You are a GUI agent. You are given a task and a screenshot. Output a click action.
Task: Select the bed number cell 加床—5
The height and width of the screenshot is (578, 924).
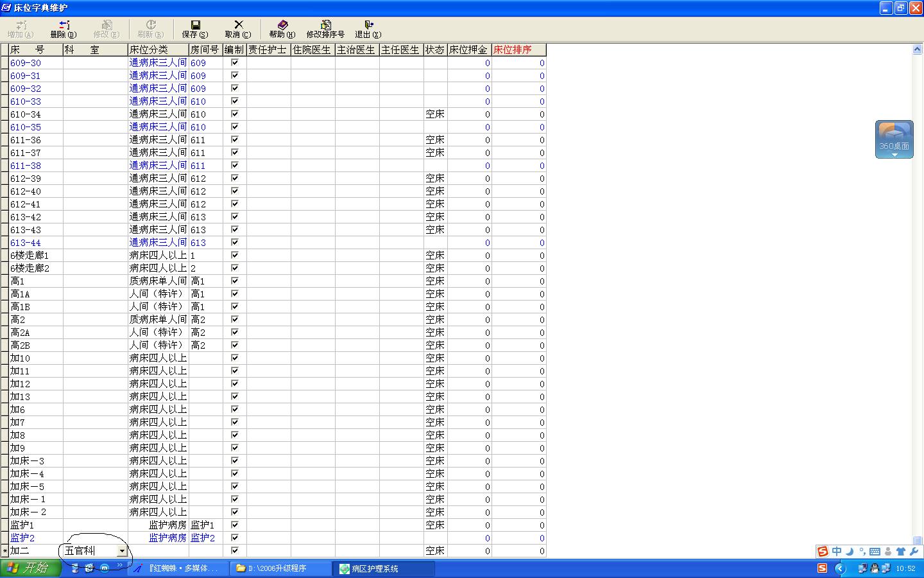tap(36, 486)
